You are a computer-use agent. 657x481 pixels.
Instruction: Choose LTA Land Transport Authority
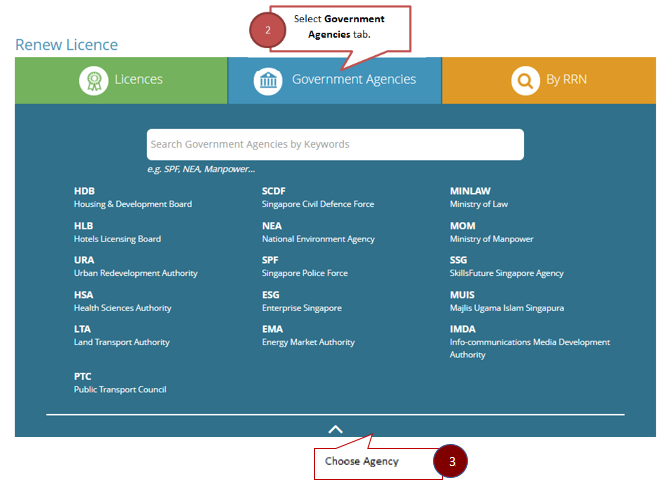(121, 335)
